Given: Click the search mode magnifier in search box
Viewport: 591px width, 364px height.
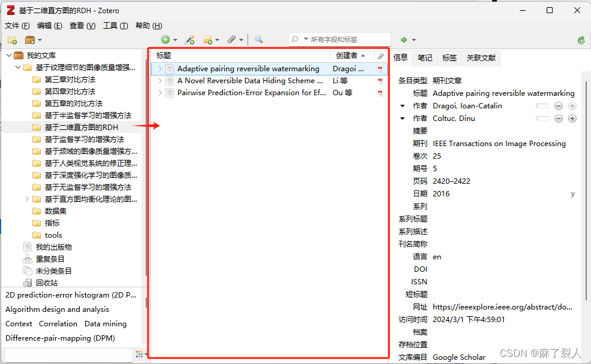Looking at the screenshot, I should [295, 39].
